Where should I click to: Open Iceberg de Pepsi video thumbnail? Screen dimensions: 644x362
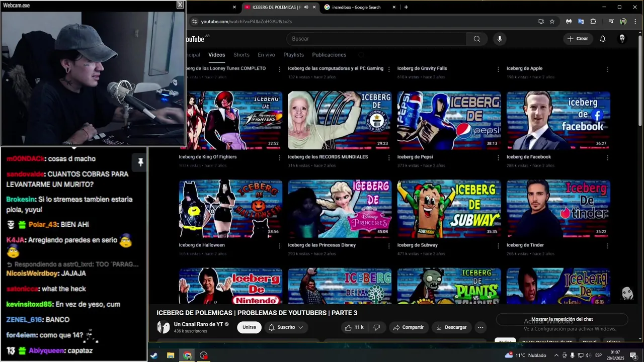(449, 120)
